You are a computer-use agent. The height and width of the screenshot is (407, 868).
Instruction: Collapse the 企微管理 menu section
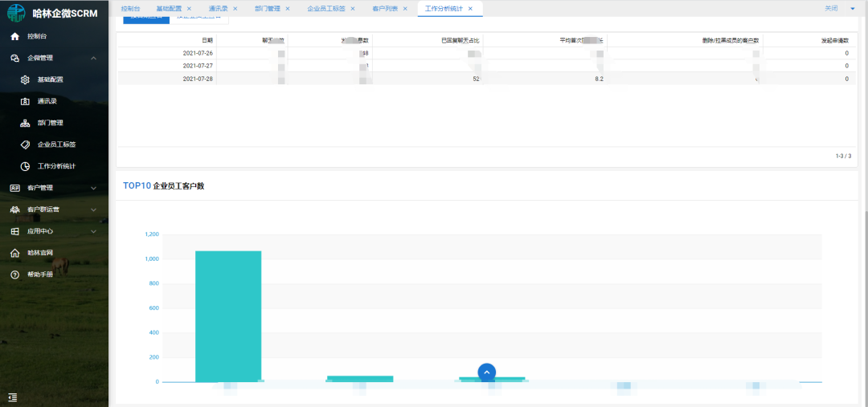pyautogui.click(x=94, y=58)
